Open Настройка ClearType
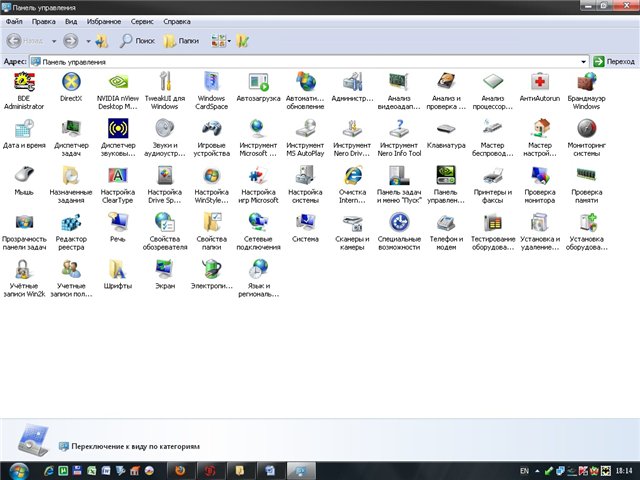The width and height of the screenshot is (640, 480). click(x=118, y=184)
